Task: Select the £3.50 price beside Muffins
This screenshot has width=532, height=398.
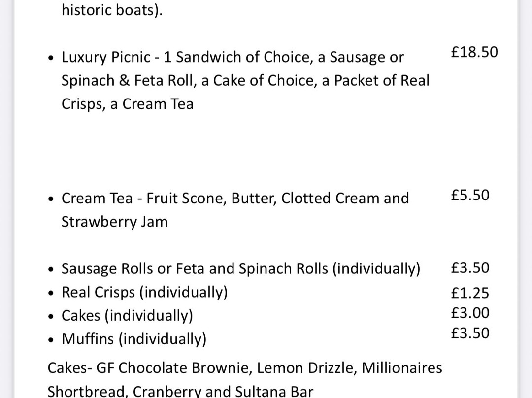Action: [470, 333]
